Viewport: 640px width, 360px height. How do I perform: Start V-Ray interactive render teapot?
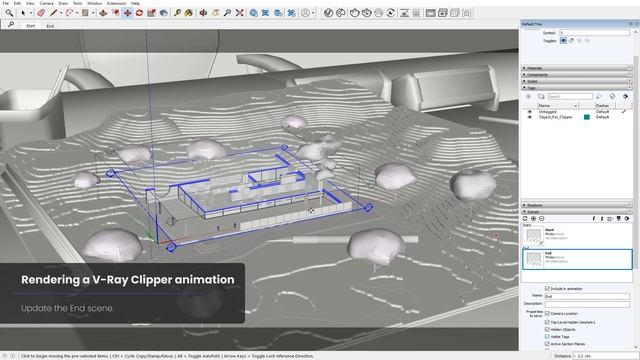pos(367,13)
